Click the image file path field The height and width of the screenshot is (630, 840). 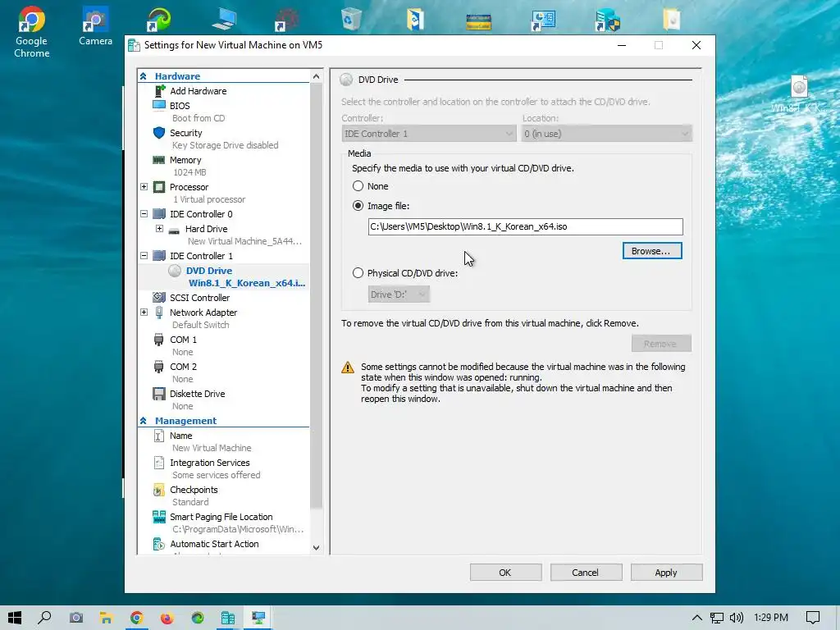point(525,226)
